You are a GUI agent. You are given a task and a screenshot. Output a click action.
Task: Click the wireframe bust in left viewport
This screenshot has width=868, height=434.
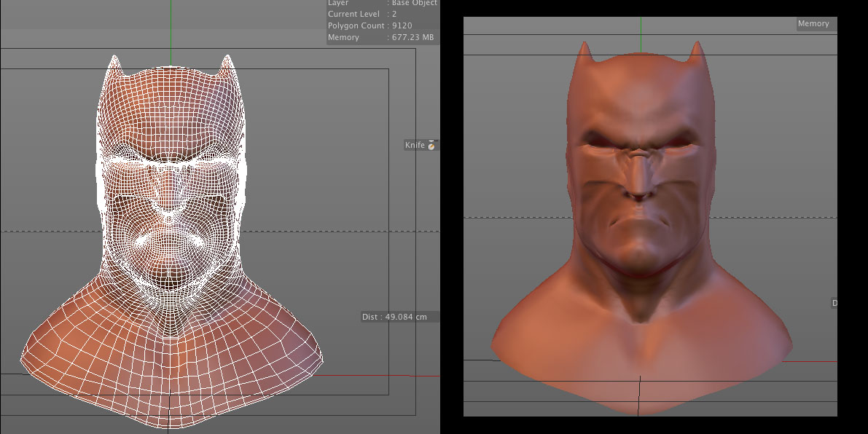pos(171,241)
